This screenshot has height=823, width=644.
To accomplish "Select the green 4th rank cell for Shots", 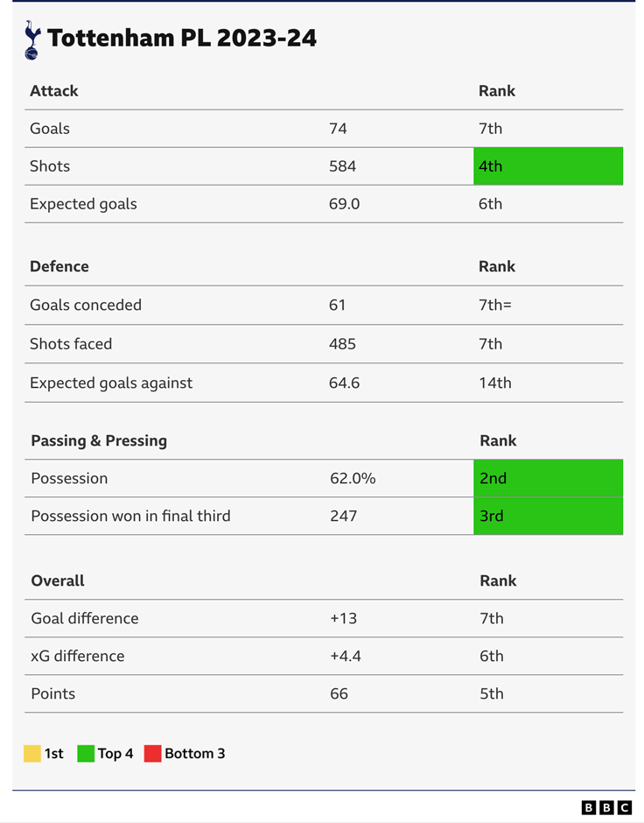I will [548, 166].
